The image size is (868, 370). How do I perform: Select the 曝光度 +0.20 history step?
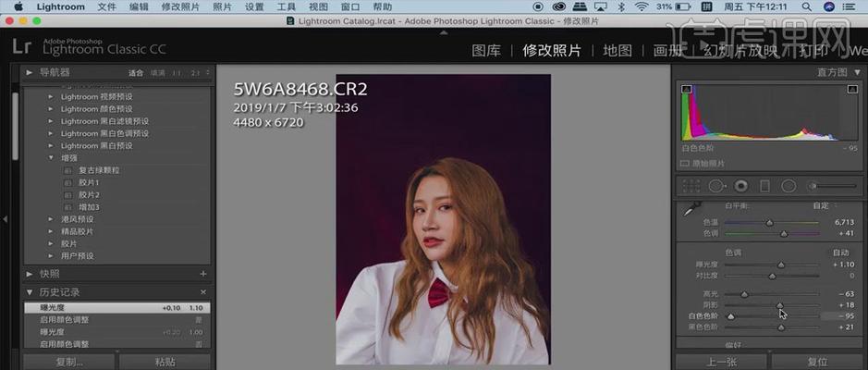(116, 332)
